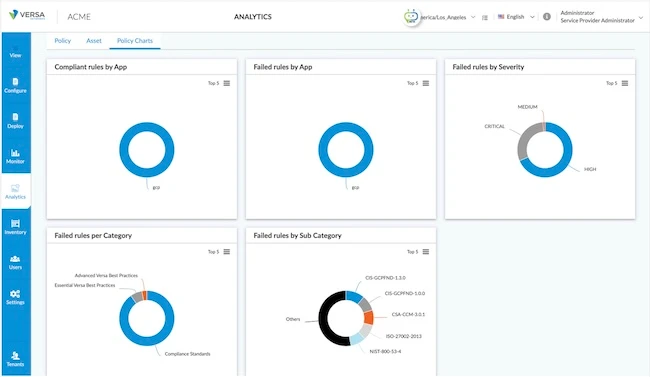Image resolution: width=650 pixels, height=377 pixels.
Task: Click blue Compliance Standards segment in Category donut
Action: click(x=147, y=342)
